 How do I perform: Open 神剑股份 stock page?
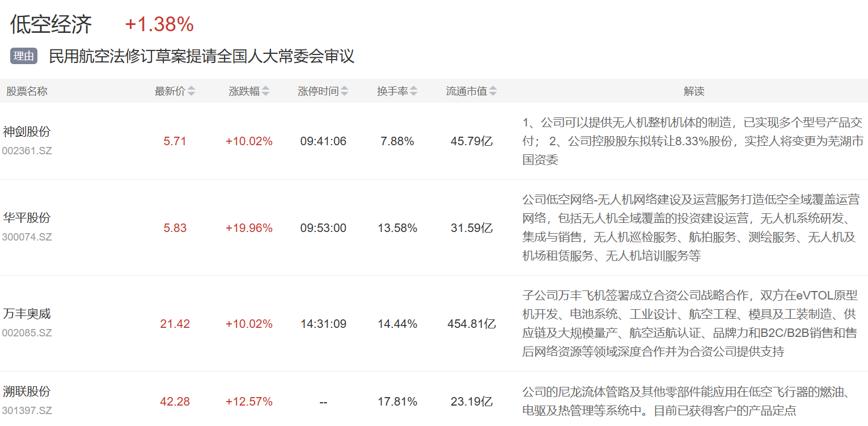coord(27,132)
